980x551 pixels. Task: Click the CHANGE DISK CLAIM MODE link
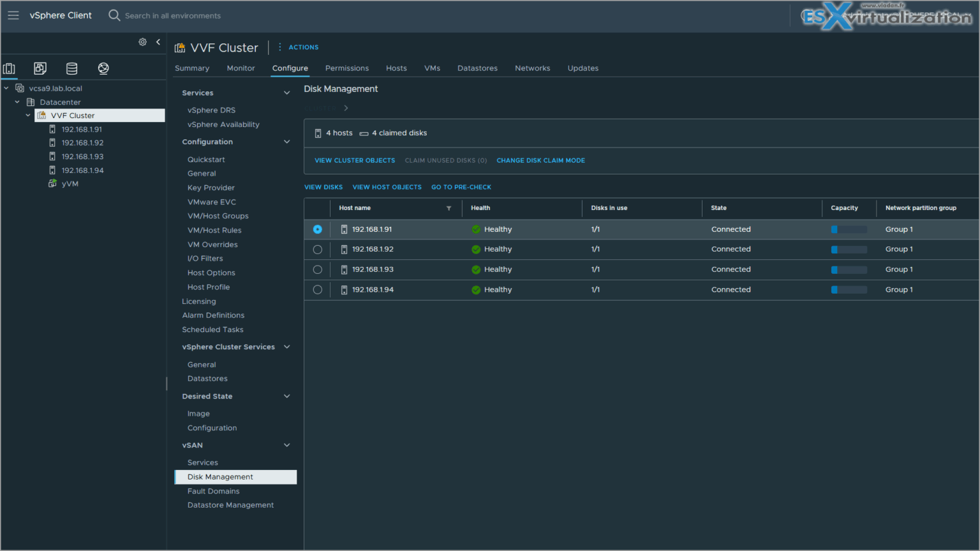[x=540, y=160]
